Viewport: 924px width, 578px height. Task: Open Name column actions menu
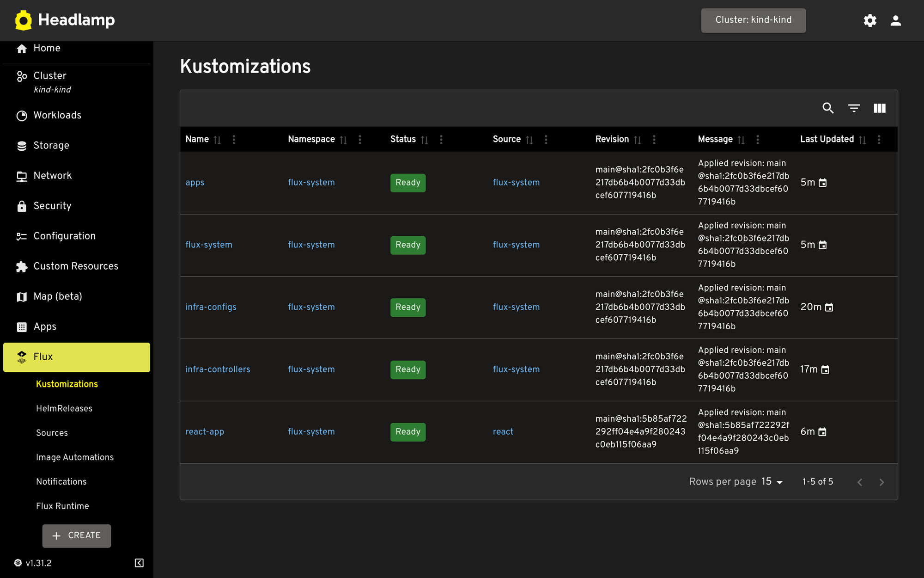click(234, 140)
